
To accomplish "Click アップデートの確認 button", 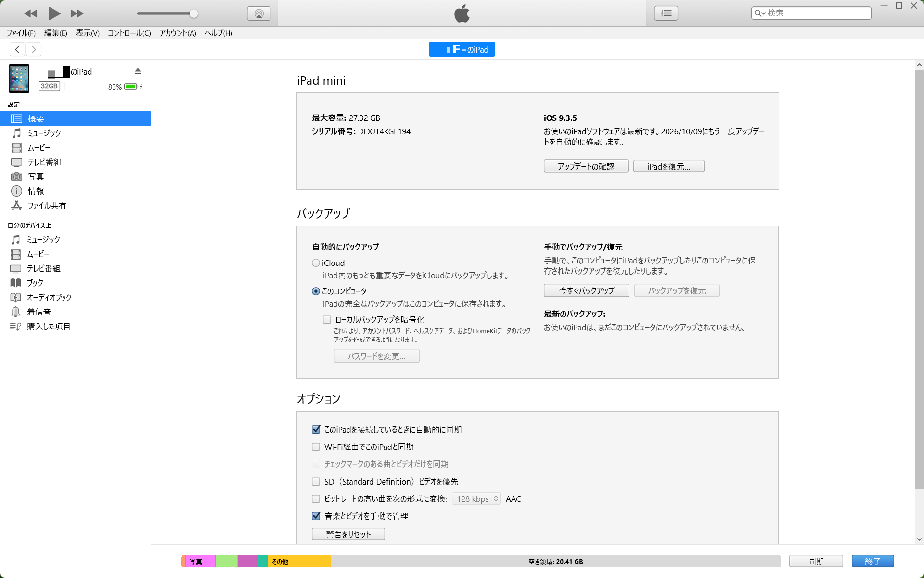I will (586, 166).
